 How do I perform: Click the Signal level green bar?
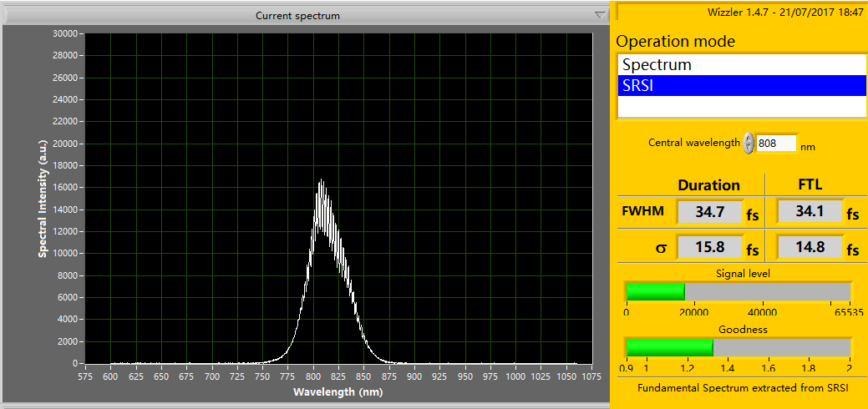tap(655, 291)
